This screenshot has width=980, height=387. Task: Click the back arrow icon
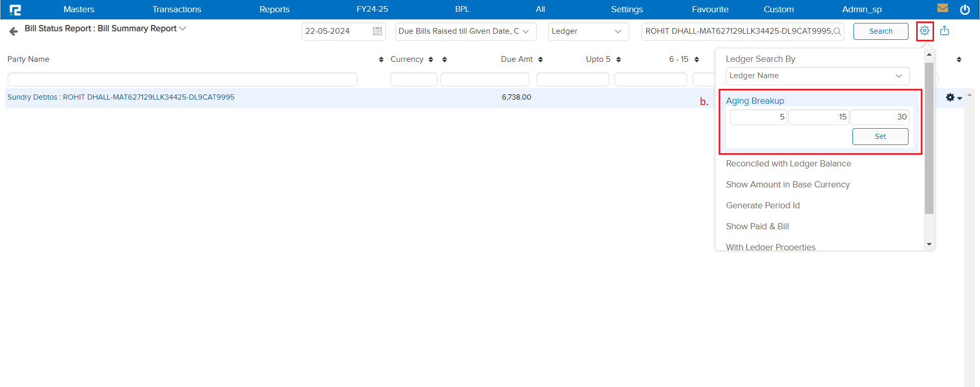14,32
